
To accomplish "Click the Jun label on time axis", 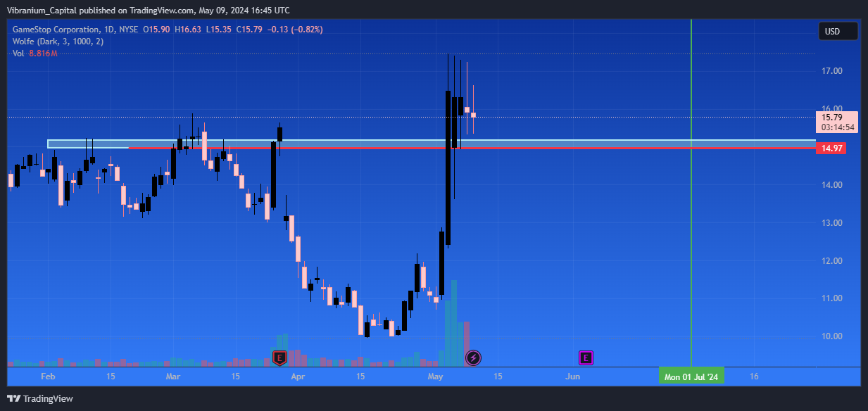I will (x=572, y=377).
